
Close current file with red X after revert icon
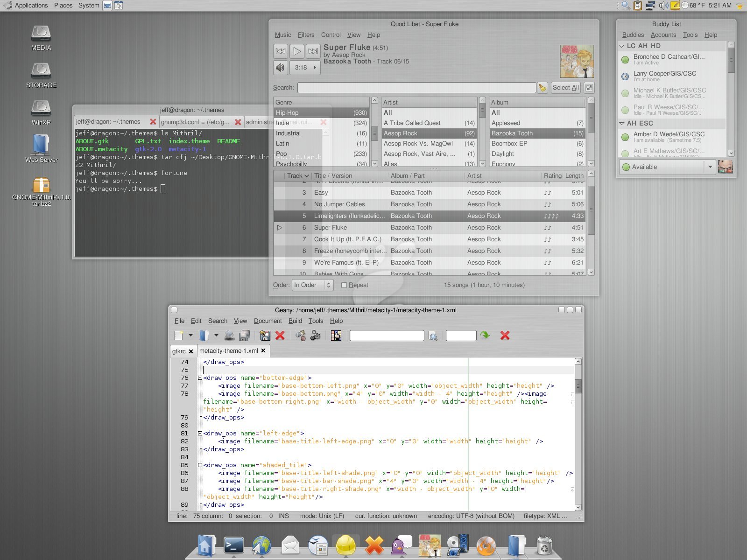tap(280, 335)
